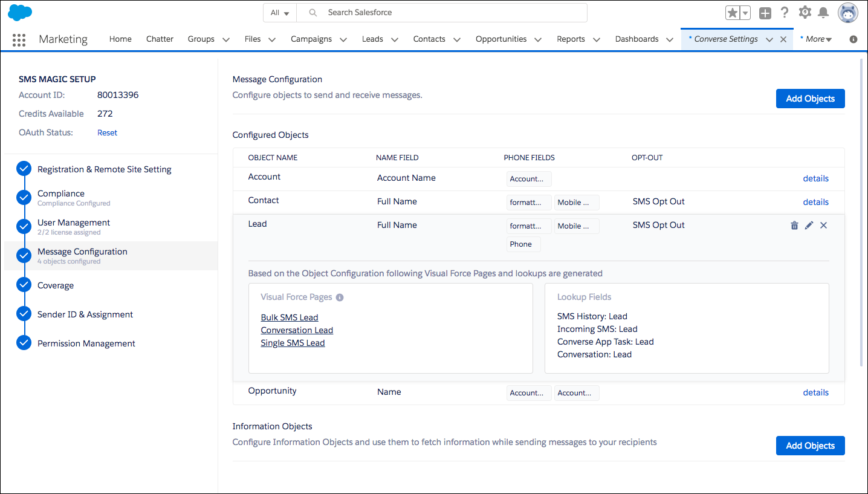Viewport: 868px width, 494px height.
Task: View details for the Contact object
Action: tap(815, 202)
